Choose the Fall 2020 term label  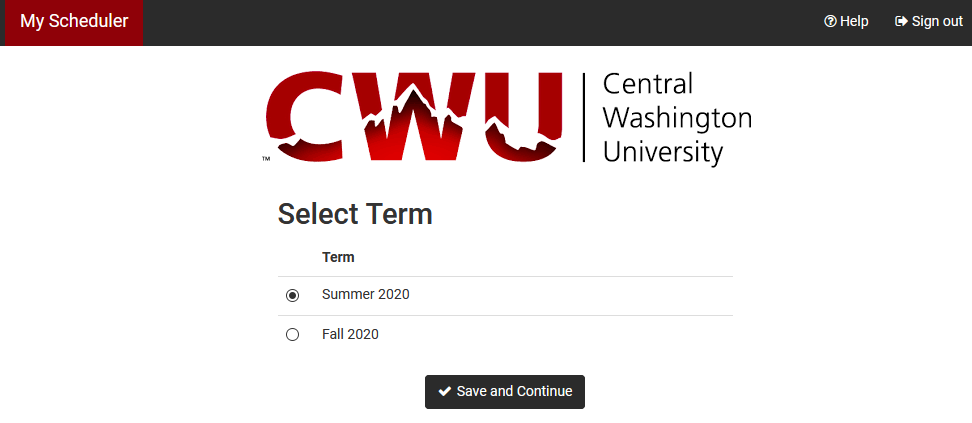(350, 334)
